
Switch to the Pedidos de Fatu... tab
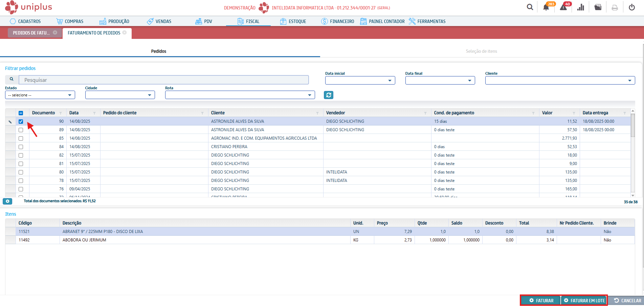31,33
